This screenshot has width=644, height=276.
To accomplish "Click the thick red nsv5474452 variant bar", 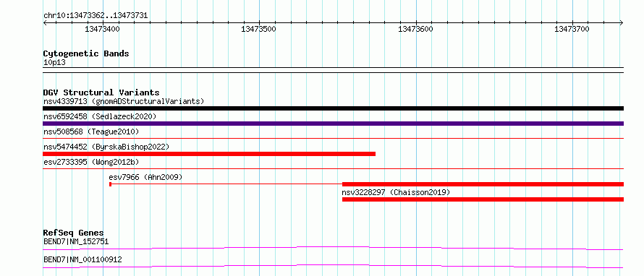I will (209, 154).
